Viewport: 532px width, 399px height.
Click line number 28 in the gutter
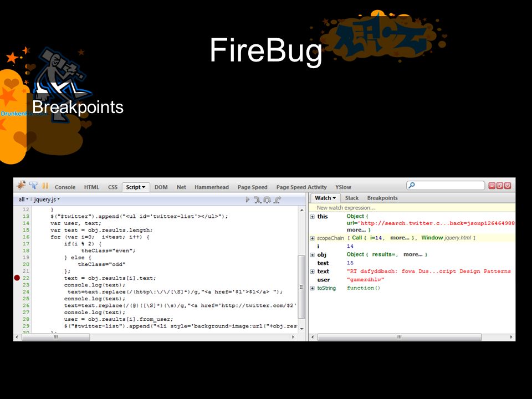pos(26,319)
